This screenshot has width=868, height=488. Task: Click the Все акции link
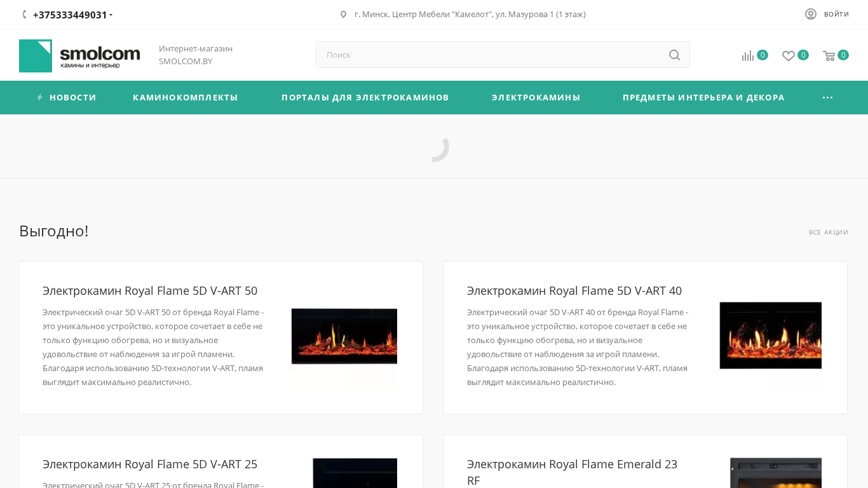tap(829, 233)
